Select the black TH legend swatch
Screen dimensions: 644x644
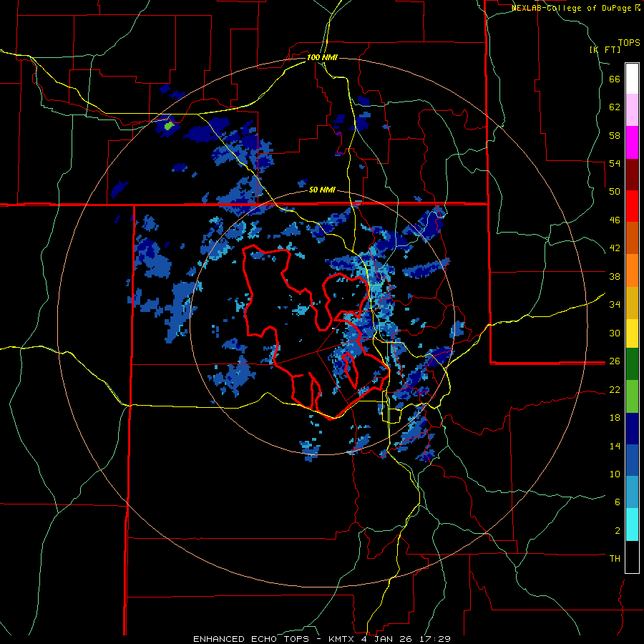pyautogui.click(x=632, y=557)
